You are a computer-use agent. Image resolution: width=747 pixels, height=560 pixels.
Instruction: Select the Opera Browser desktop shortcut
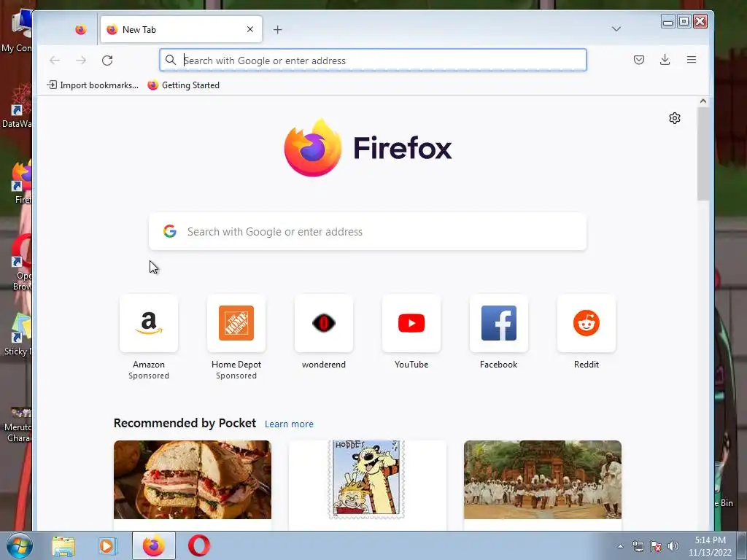[20, 262]
